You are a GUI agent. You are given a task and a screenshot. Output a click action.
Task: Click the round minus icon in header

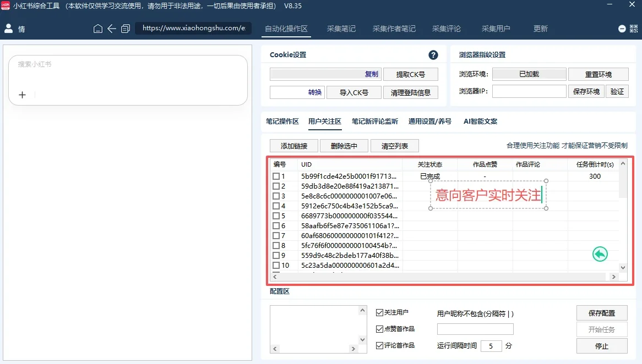click(622, 29)
